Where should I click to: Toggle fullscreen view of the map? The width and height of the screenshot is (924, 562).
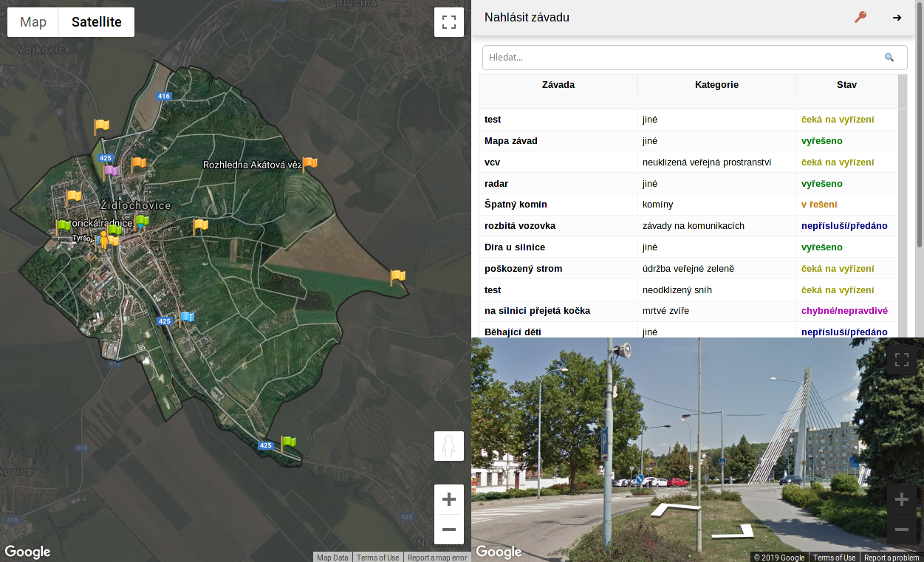pos(448,22)
